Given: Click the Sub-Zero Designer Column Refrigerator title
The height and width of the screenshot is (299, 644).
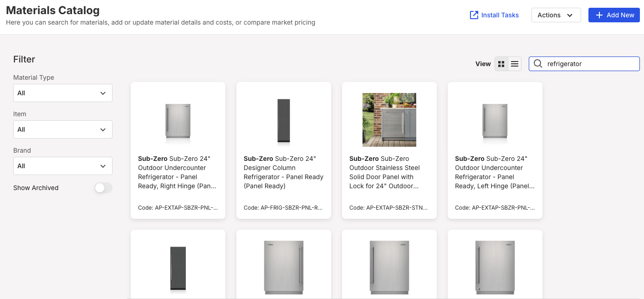Looking at the screenshot, I should click(284, 172).
